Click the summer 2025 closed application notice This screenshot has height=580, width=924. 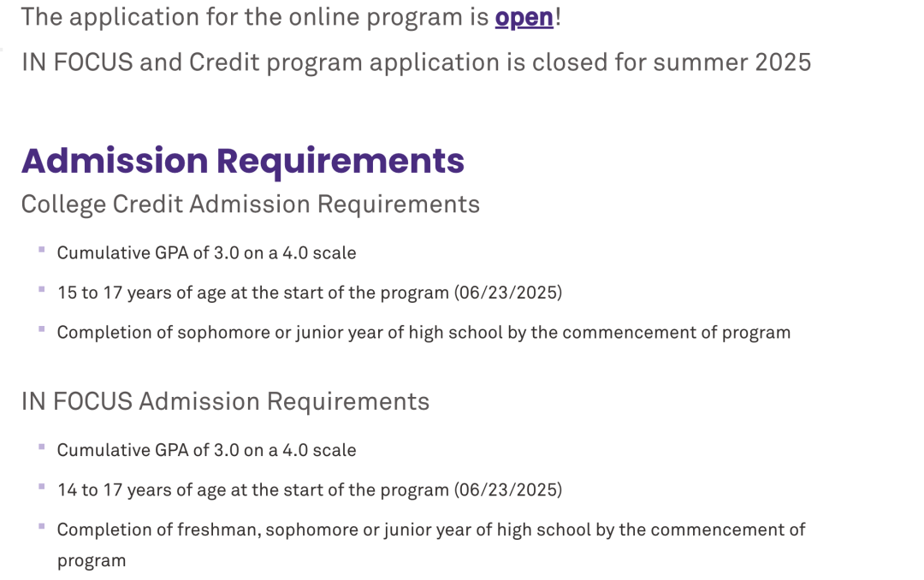pos(416,62)
